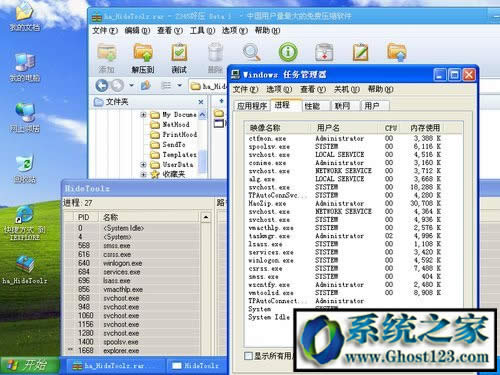Viewport: 500px width, 375px height.
Task: Click the greyed Forward arrow button
Action: coord(117,86)
